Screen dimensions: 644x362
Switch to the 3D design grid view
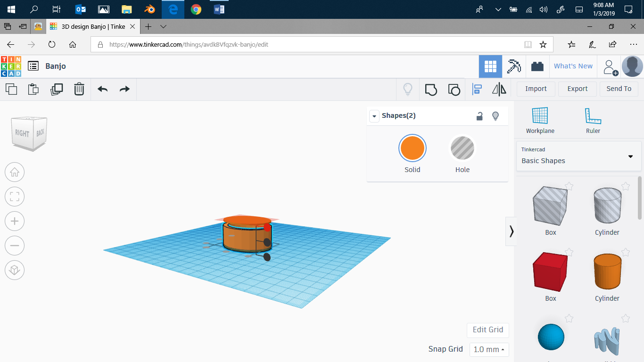click(x=490, y=66)
